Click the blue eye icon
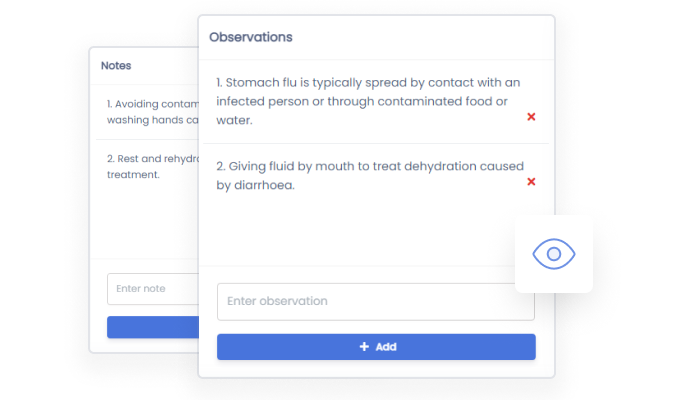 [x=553, y=254]
